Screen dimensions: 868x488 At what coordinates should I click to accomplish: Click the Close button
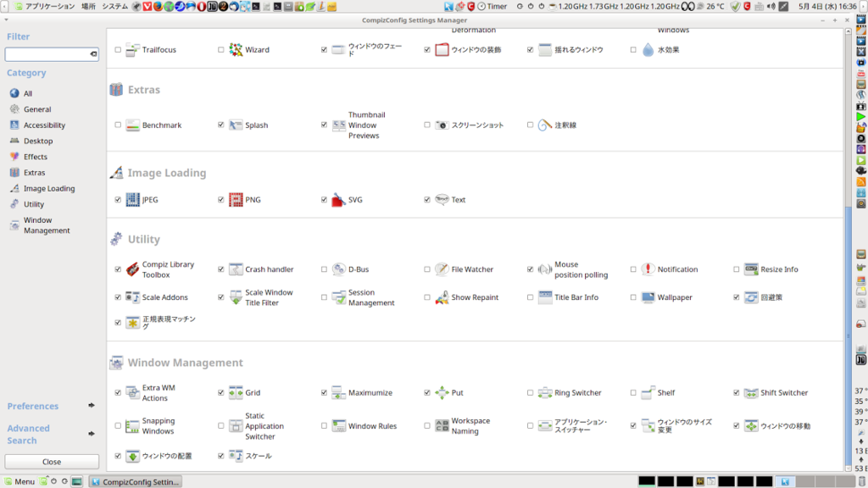click(52, 462)
